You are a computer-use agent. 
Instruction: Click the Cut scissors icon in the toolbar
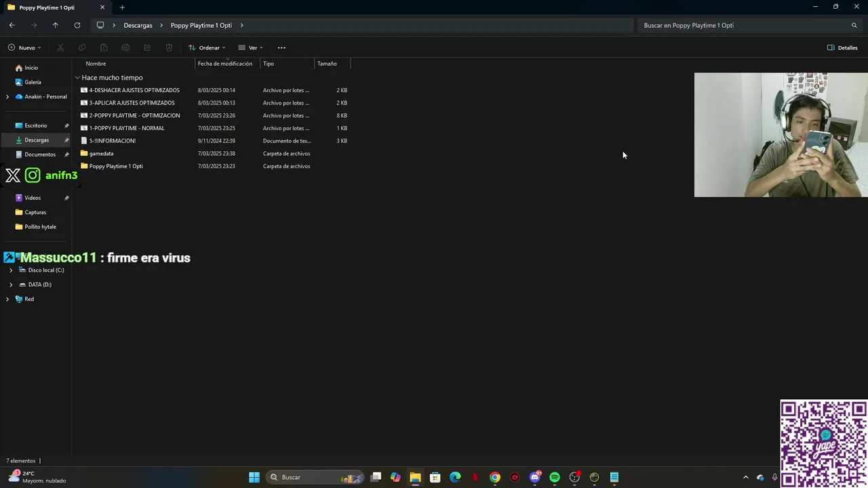coord(60,47)
